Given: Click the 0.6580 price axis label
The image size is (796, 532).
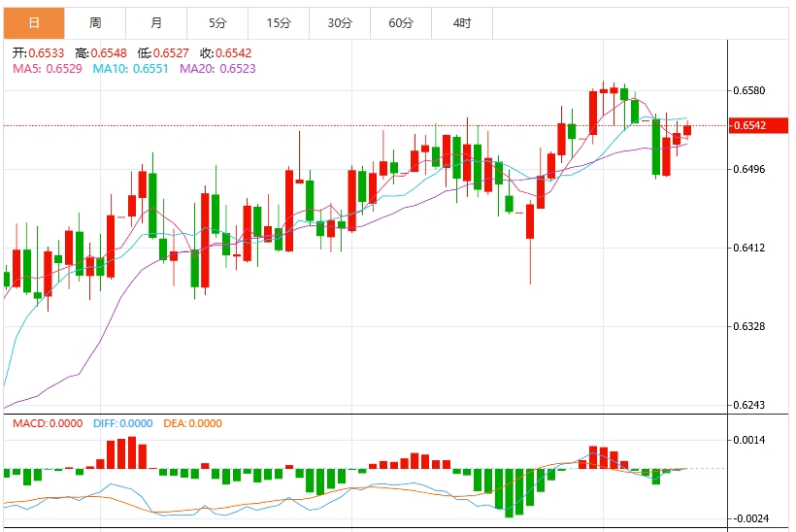Looking at the screenshot, I should pyautogui.click(x=749, y=90).
